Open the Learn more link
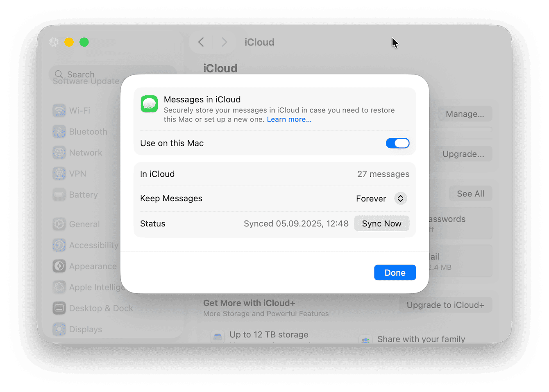Screen dimensions: 549x392 coord(289,119)
